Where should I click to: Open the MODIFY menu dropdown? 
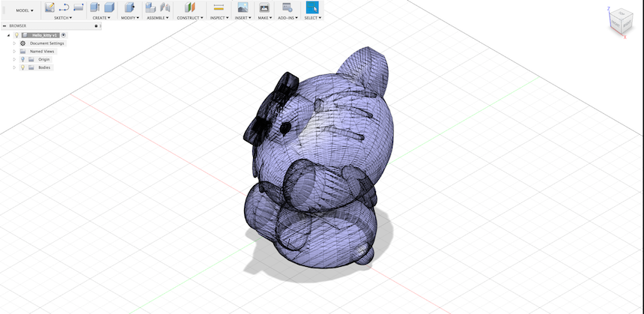130,18
